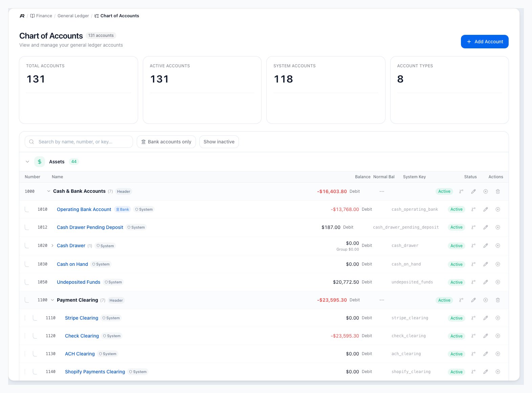
Task: Open the Shopify Payments Clearing link
Action: coord(95,372)
